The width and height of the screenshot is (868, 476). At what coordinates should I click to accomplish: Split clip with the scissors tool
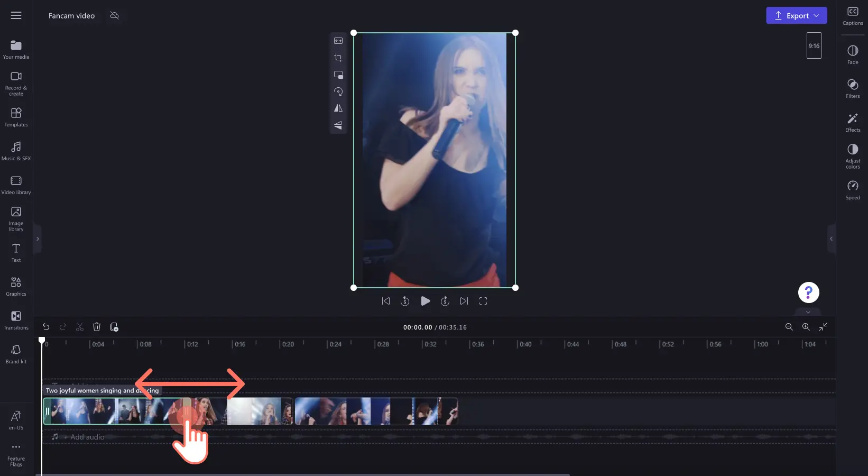pyautogui.click(x=80, y=327)
